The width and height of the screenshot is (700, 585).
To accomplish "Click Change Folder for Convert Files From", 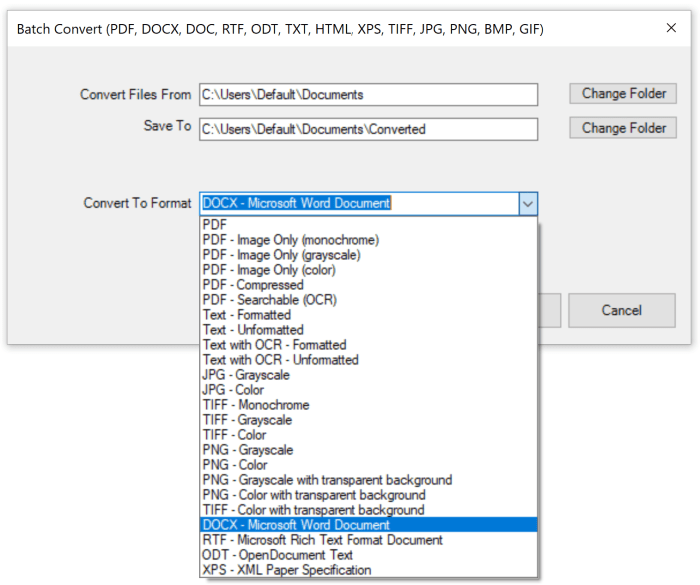I will pyautogui.click(x=623, y=93).
